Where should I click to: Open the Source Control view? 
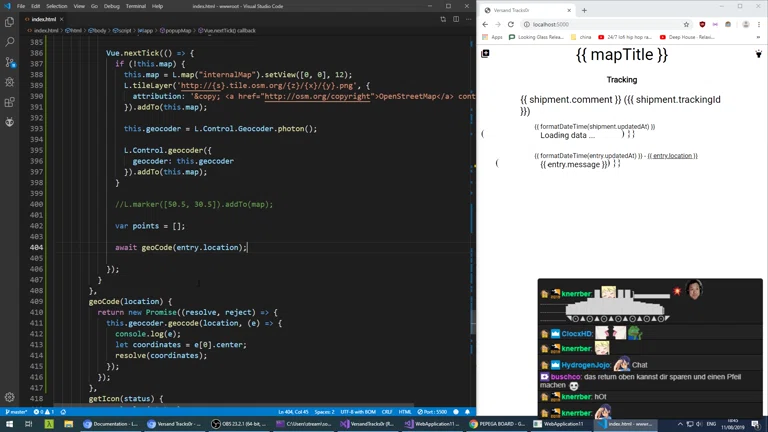[x=10, y=62]
